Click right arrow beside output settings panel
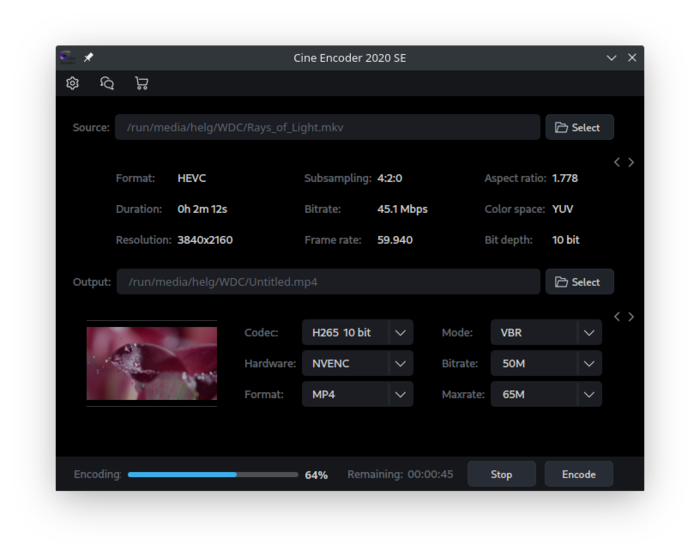This screenshot has height=557, width=700. pyautogui.click(x=631, y=317)
